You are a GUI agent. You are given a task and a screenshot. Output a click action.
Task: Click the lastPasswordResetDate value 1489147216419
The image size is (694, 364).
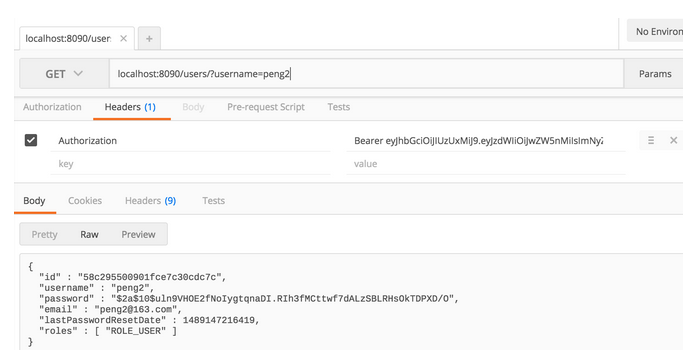219,320
